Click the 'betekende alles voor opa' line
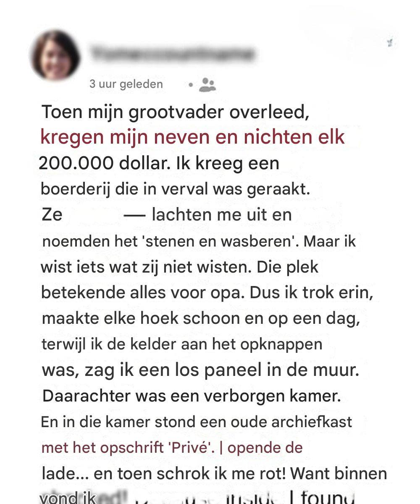The height and width of the screenshot is (504, 420). click(207, 293)
